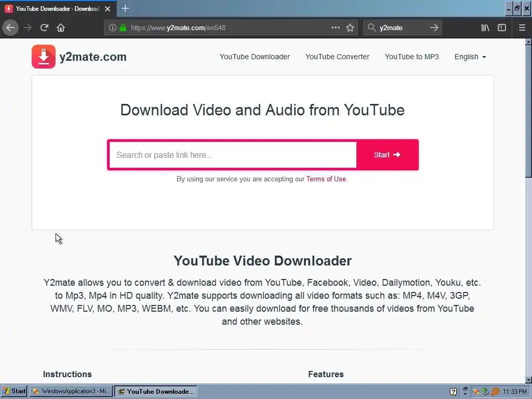Click the search bar magnifier icon
532x399 pixels.
372,28
